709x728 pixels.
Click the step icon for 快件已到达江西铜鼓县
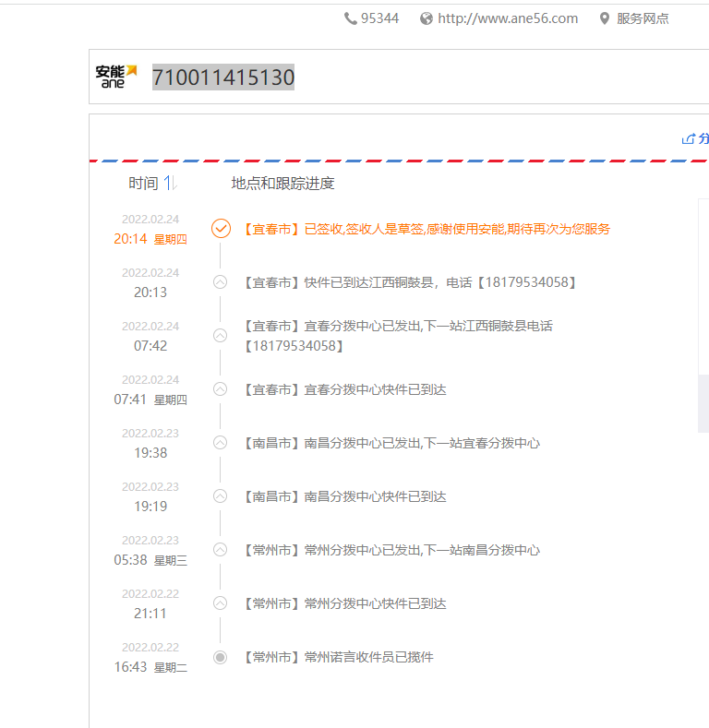point(221,281)
